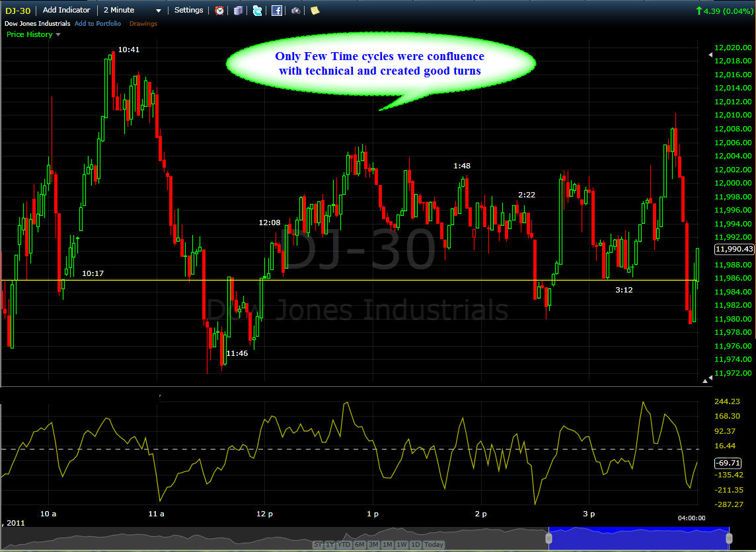Grab the right handle of range selector

(x=729, y=538)
